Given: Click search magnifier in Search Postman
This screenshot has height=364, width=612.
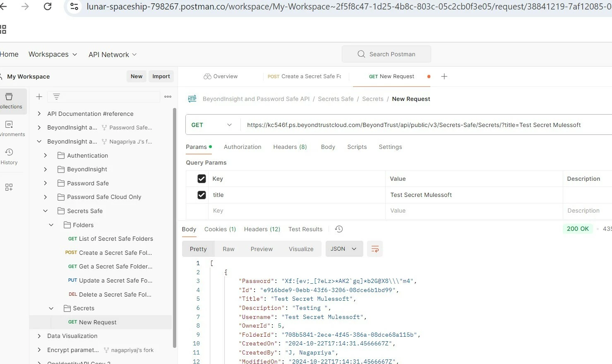Looking at the screenshot, I should click(361, 54).
